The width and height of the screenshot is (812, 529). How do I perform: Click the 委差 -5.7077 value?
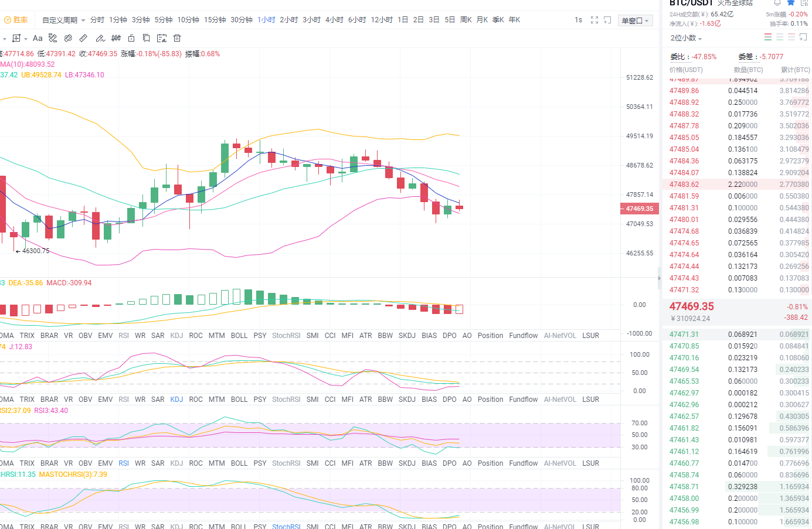(x=772, y=57)
